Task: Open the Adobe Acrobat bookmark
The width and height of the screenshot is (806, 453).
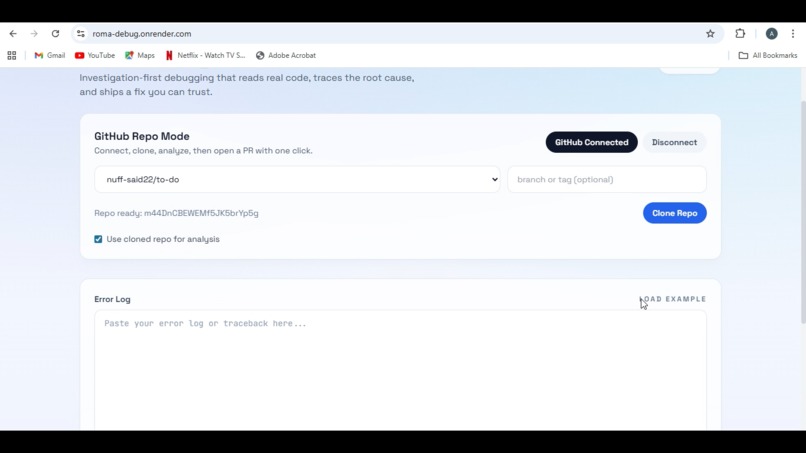Action: (x=286, y=56)
